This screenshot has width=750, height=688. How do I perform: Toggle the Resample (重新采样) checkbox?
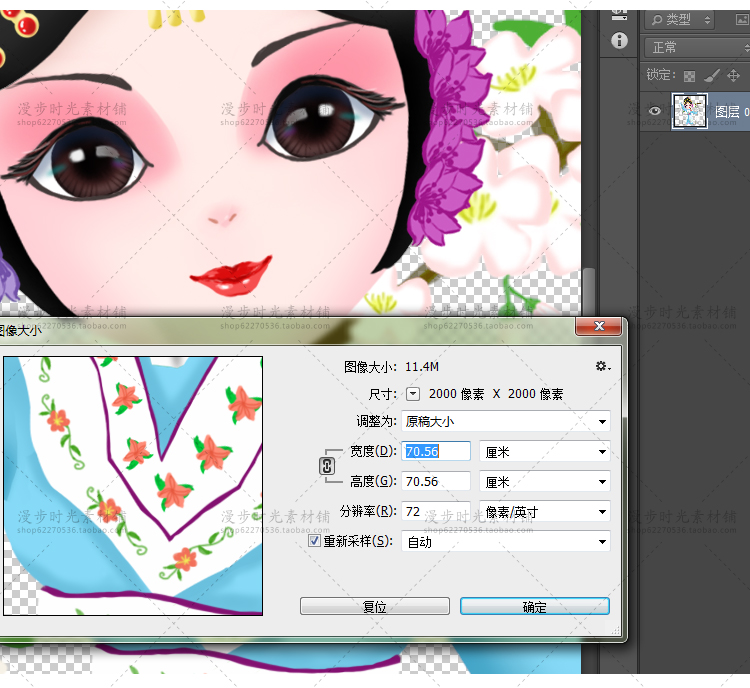314,541
